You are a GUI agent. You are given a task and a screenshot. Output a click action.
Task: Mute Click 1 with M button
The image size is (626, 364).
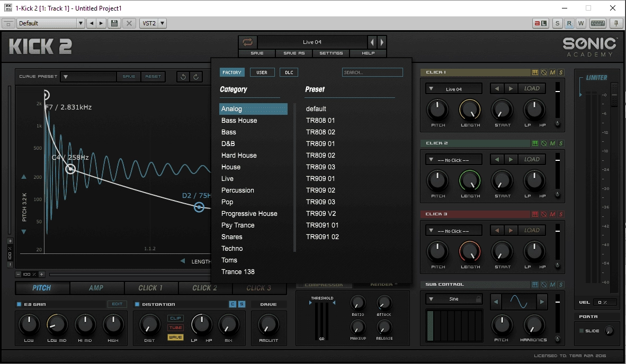(x=552, y=72)
